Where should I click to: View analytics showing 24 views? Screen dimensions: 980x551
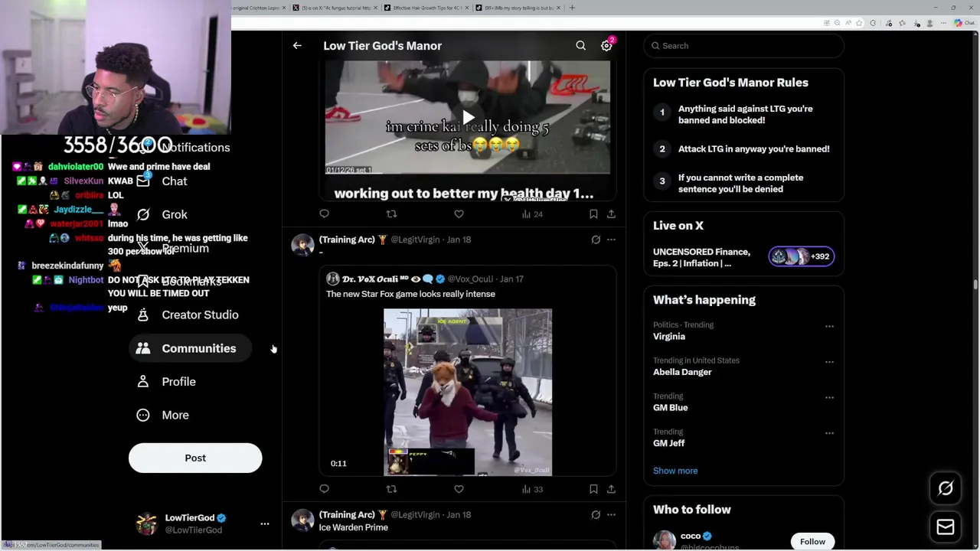(x=532, y=214)
